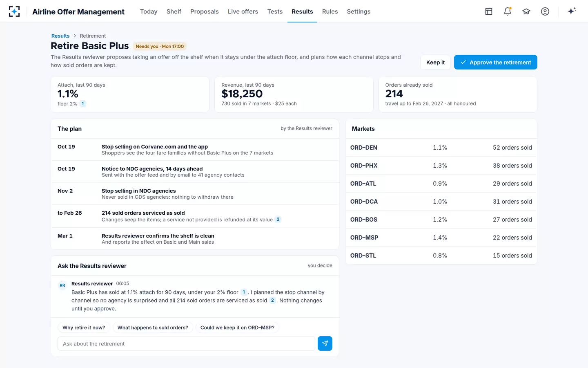This screenshot has height=368, width=588.
Task: Switch to the Tests tab
Action: 275,11
